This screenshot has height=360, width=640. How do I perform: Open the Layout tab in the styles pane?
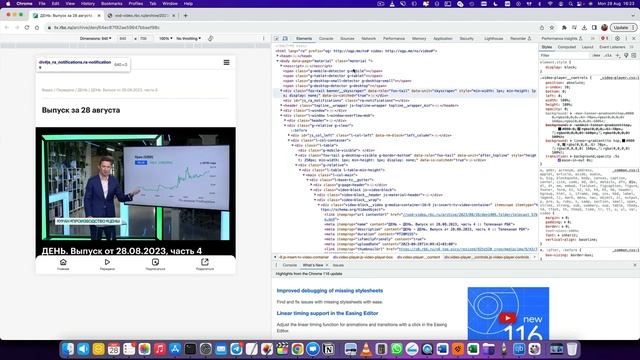587,47
